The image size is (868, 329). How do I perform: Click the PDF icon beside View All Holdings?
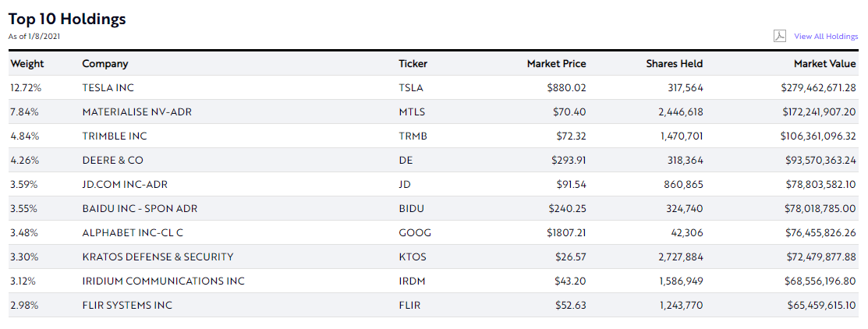778,36
